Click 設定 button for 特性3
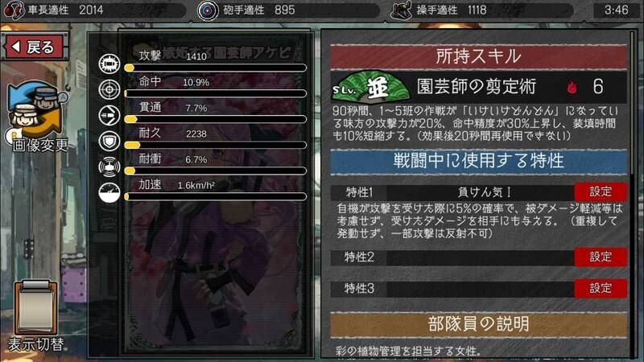 point(601,289)
